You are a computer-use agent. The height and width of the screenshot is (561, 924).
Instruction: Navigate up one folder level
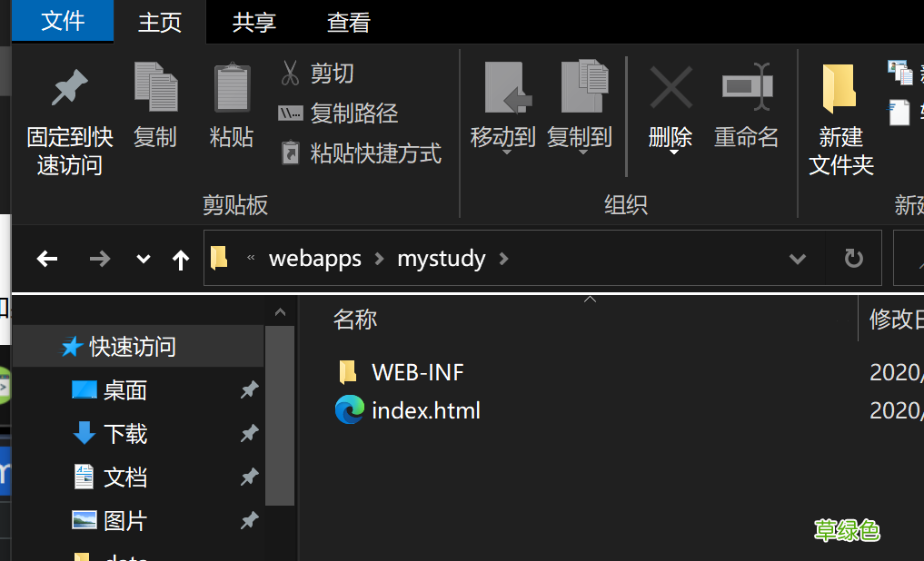coord(180,258)
